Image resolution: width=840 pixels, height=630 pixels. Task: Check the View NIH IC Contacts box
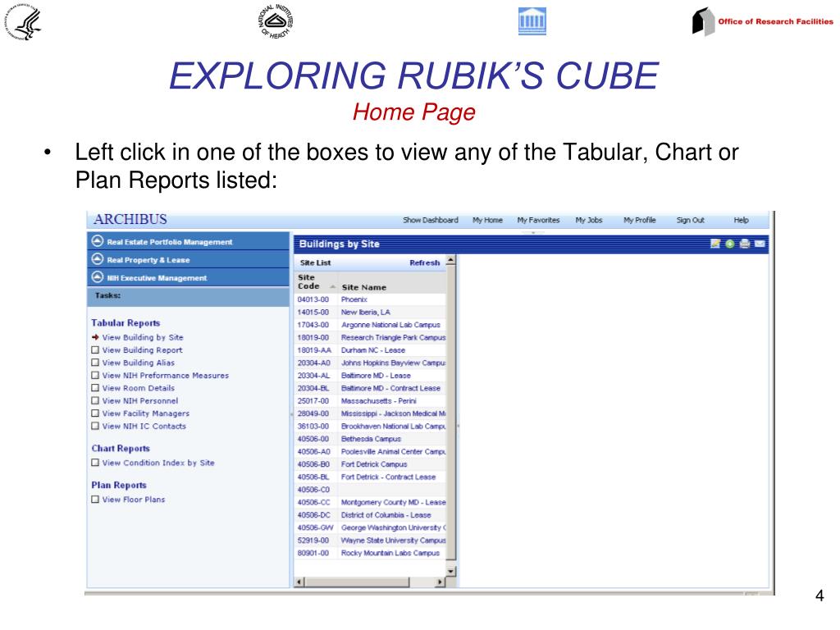tap(95, 427)
